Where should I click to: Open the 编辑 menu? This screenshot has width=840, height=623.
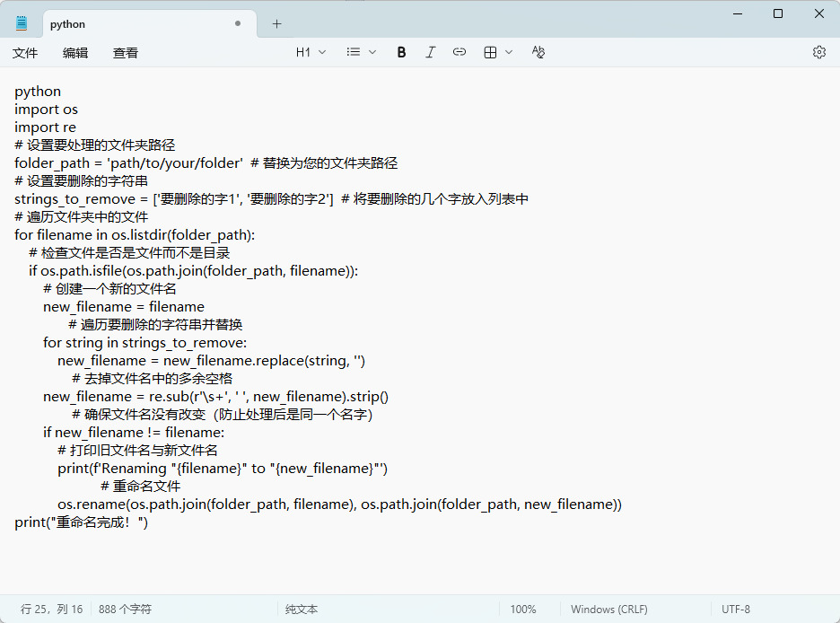(x=75, y=53)
